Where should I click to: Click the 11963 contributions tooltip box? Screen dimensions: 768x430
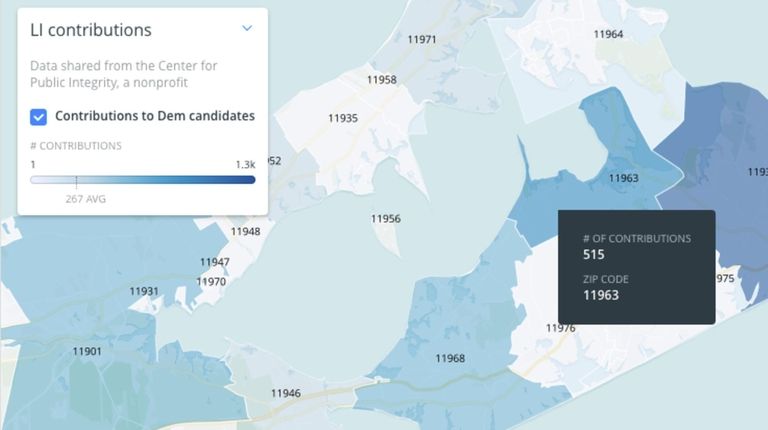tap(636, 267)
